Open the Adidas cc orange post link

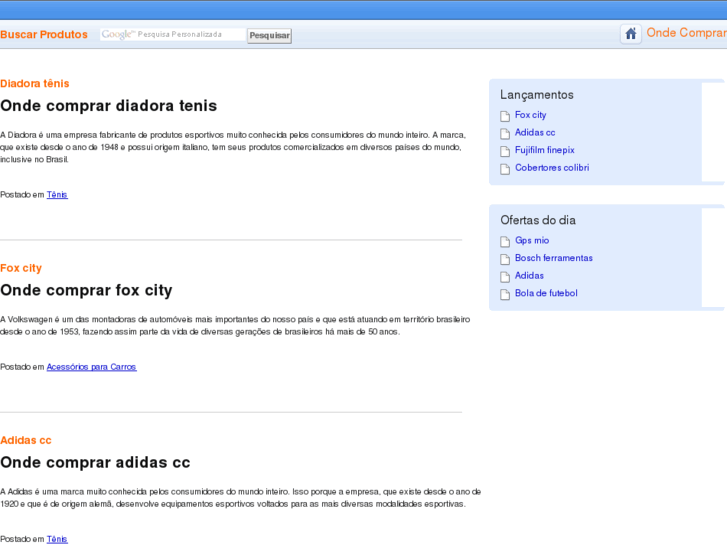[x=26, y=440]
